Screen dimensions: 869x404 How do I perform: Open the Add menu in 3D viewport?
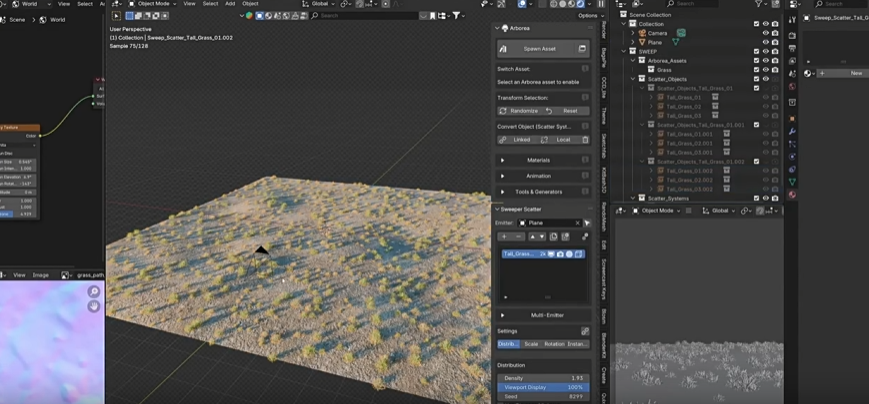[x=230, y=4]
